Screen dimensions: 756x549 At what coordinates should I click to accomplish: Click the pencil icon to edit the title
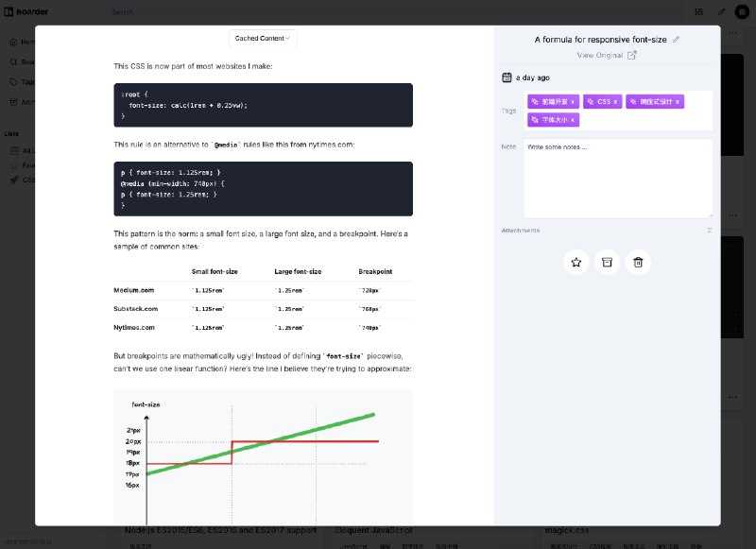[x=676, y=40]
